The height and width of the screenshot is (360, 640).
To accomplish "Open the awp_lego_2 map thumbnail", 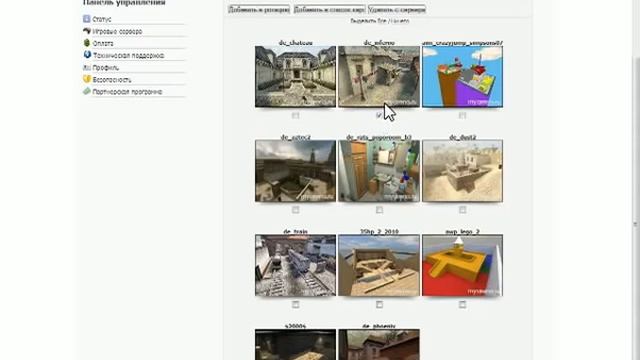I will [462, 265].
